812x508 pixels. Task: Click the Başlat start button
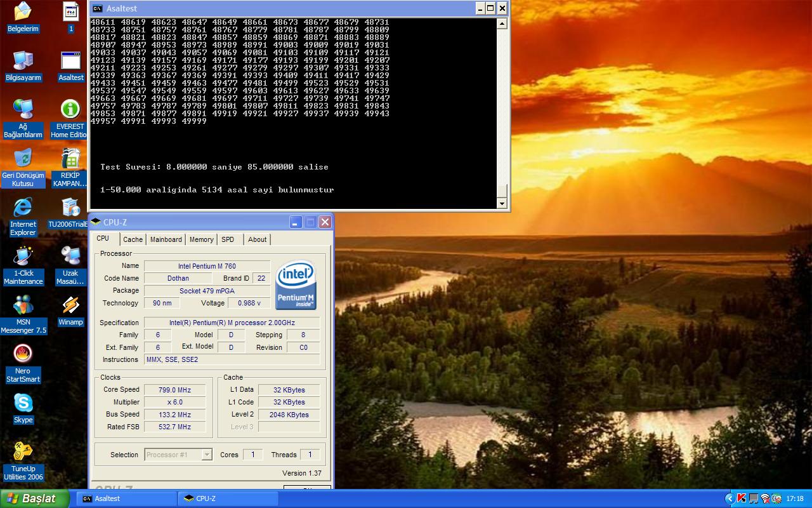point(36,498)
